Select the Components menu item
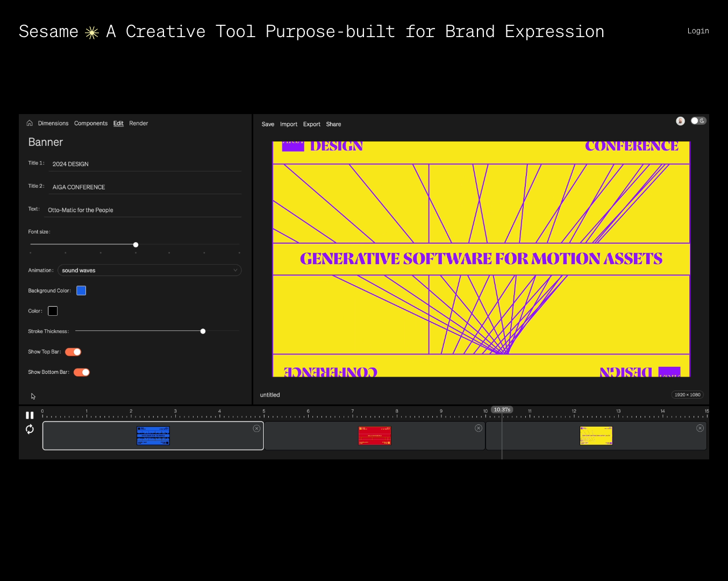 (x=91, y=123)
